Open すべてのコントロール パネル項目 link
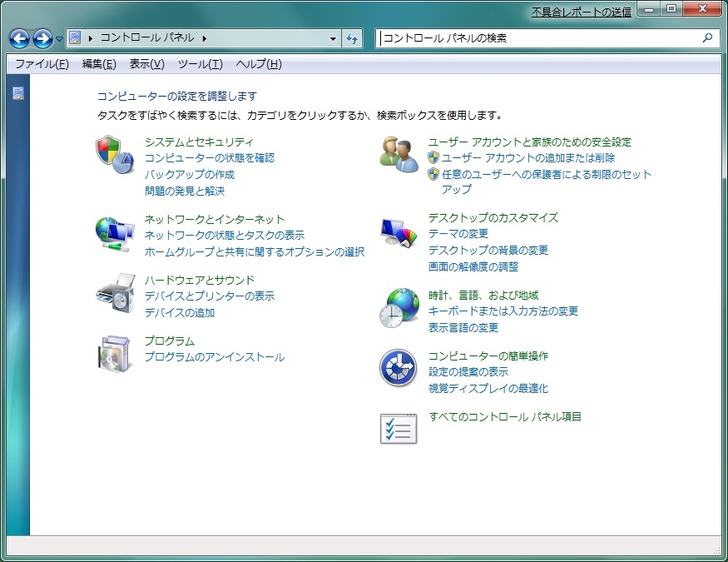Viewport: 728px width, 562px height. point(505,417)
